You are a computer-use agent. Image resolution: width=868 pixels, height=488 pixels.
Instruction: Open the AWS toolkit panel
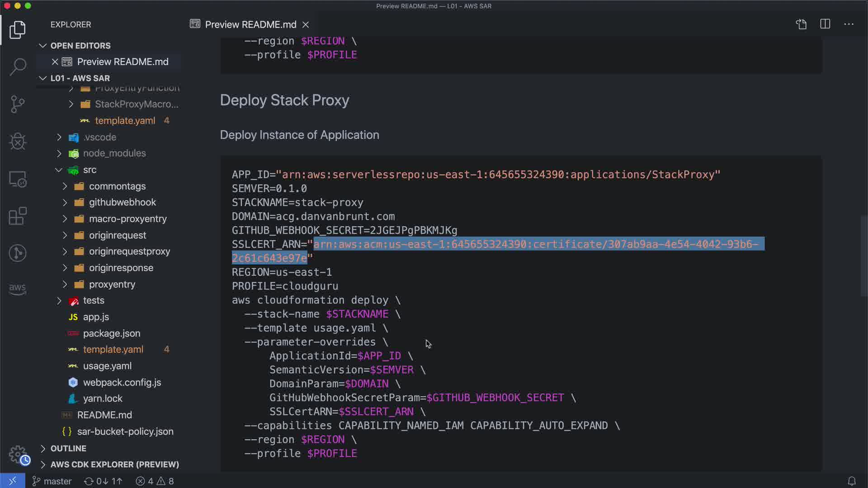click(x=18, y=289)
